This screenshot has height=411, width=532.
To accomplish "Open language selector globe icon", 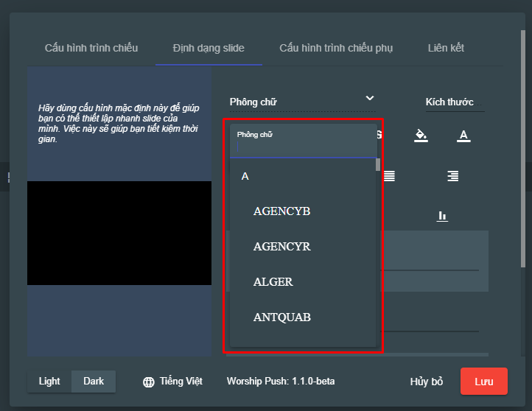I will pyautogui.click(x=148, y=382).
